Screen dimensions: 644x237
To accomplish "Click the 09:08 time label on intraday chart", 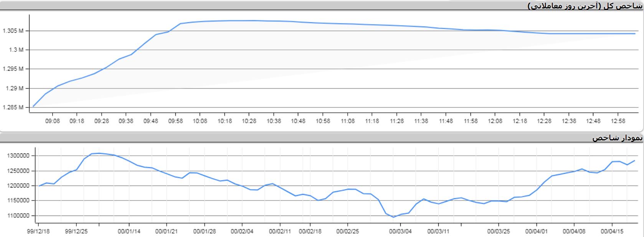I will point(52,121).
